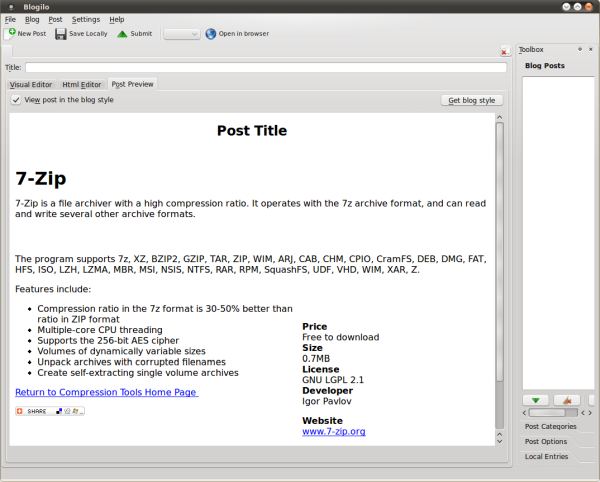Click the New Post toolbar icon
600x482 pixels.
tap(10, 34)
